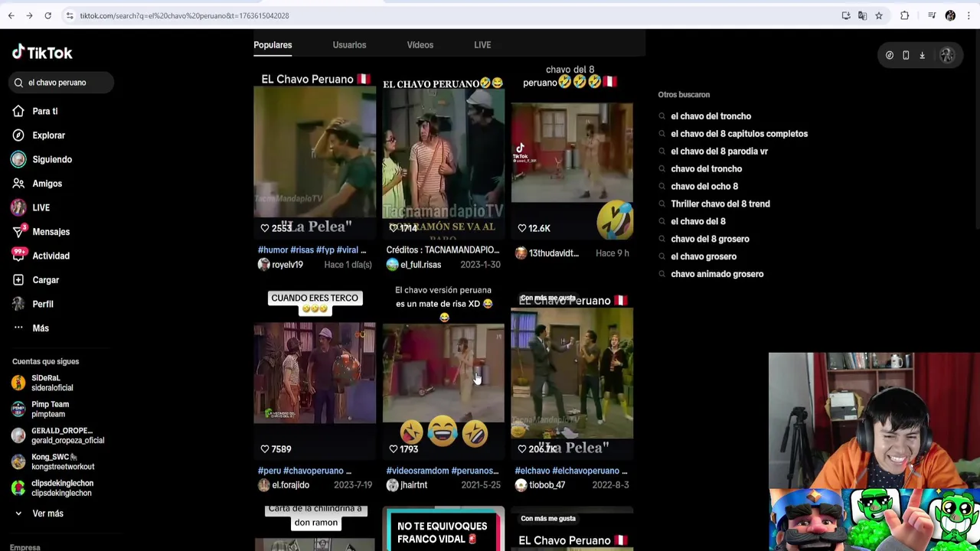Image resolution: width=980 pixels, height=551 pixels.
Task: Reload the page
Action: (x=47, y=15)
